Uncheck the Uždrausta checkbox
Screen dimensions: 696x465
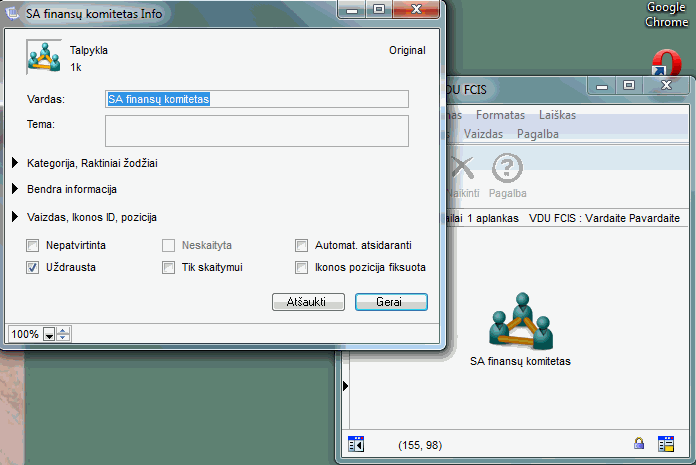[x=33, y=267]
